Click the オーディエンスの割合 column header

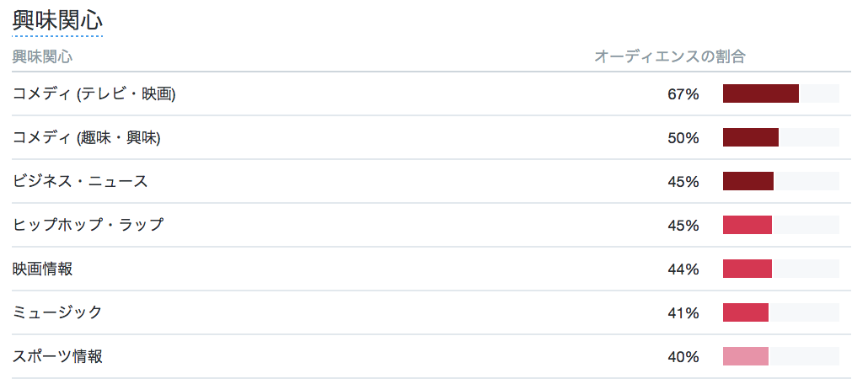[x=670, y=56]
